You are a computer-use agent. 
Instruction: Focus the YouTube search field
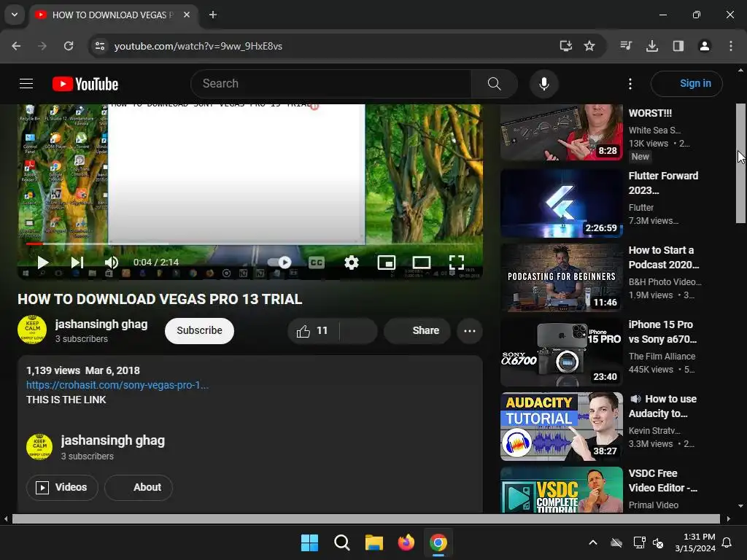tap(331, 84)
